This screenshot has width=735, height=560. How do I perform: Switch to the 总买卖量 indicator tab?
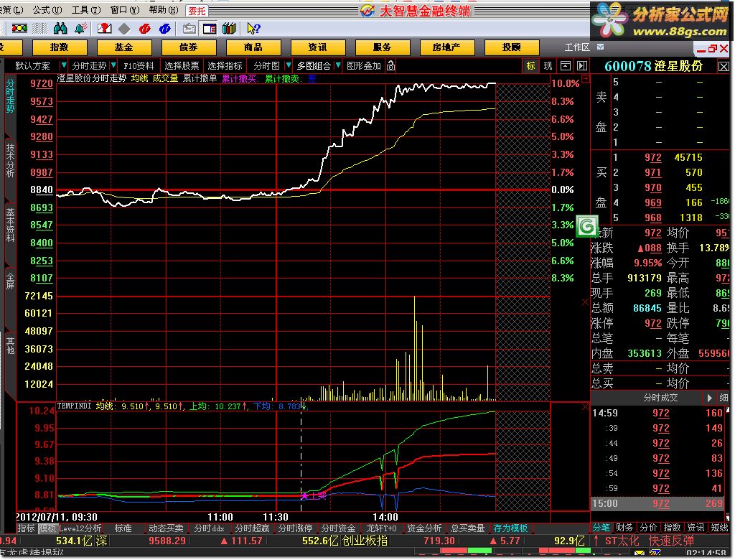(468, 528)
